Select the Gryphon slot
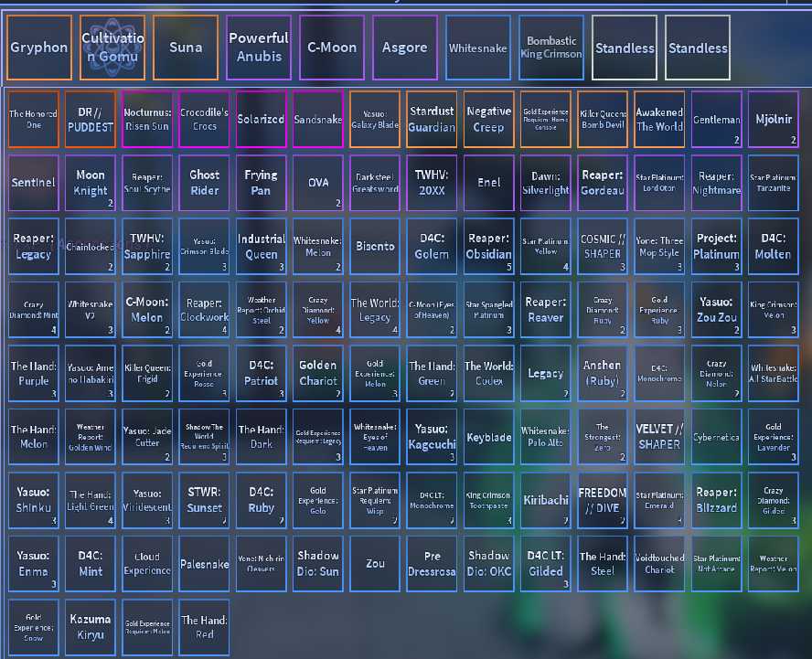Viewport: 812px width, 659px height. click(39, 48)
